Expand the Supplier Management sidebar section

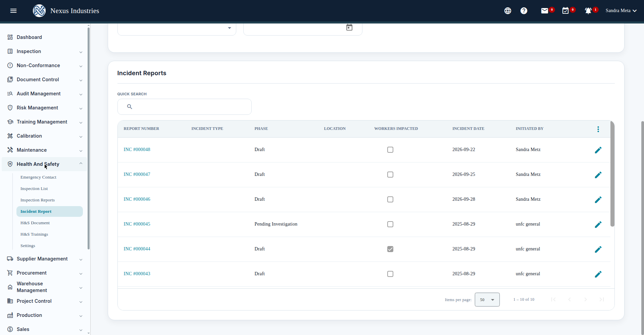44,259
